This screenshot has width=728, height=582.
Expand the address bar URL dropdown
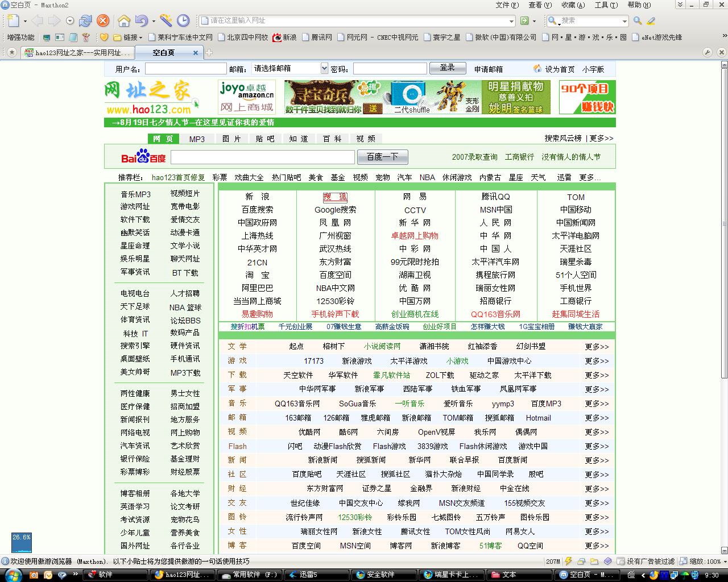[511, 21]
